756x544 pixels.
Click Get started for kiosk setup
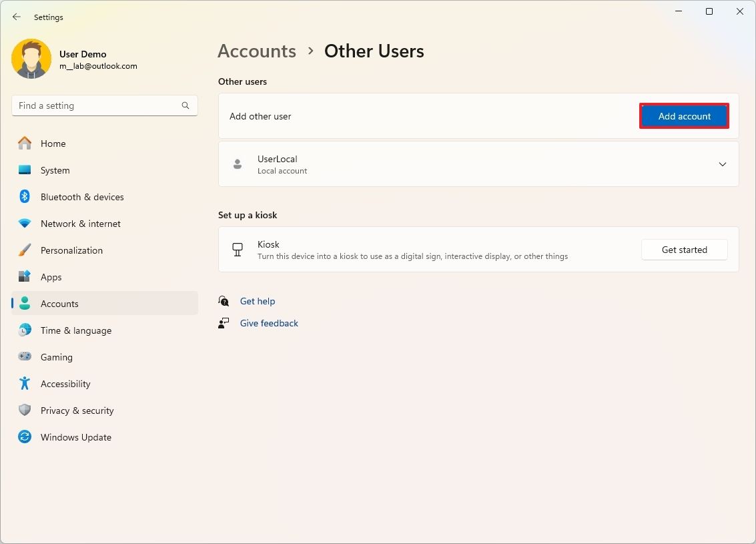684,250
